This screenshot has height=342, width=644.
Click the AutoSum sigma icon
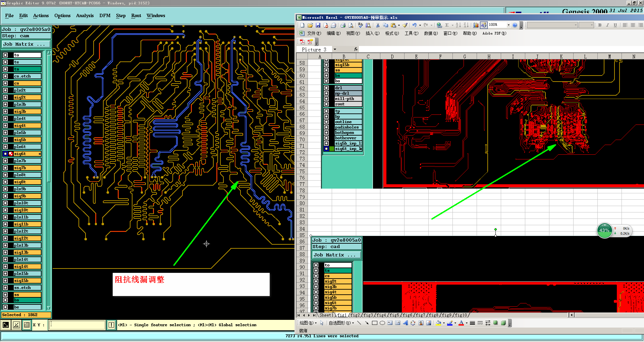click(447, 25)
